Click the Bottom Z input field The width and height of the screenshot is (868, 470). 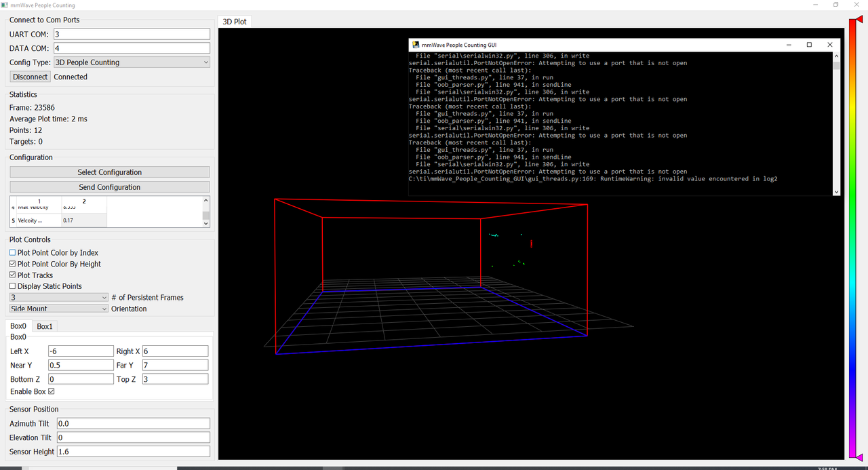81,379
